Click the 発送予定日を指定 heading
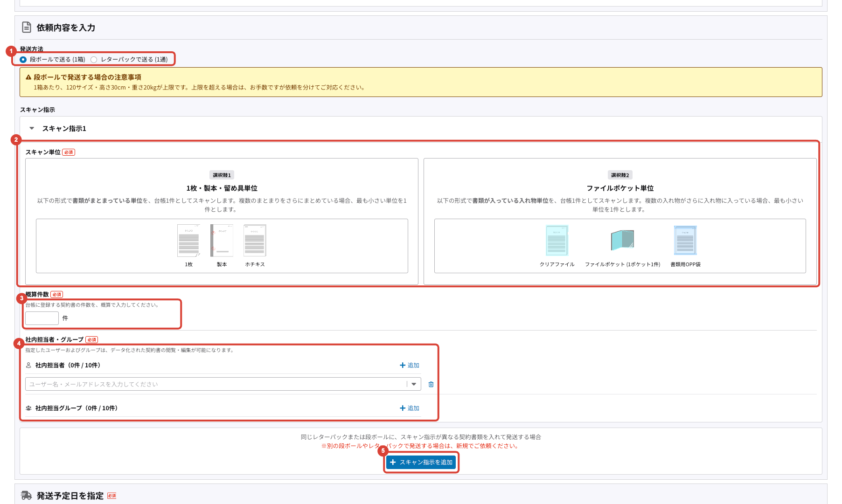Viewport: 842px width, 504px height. coord(70,496)
